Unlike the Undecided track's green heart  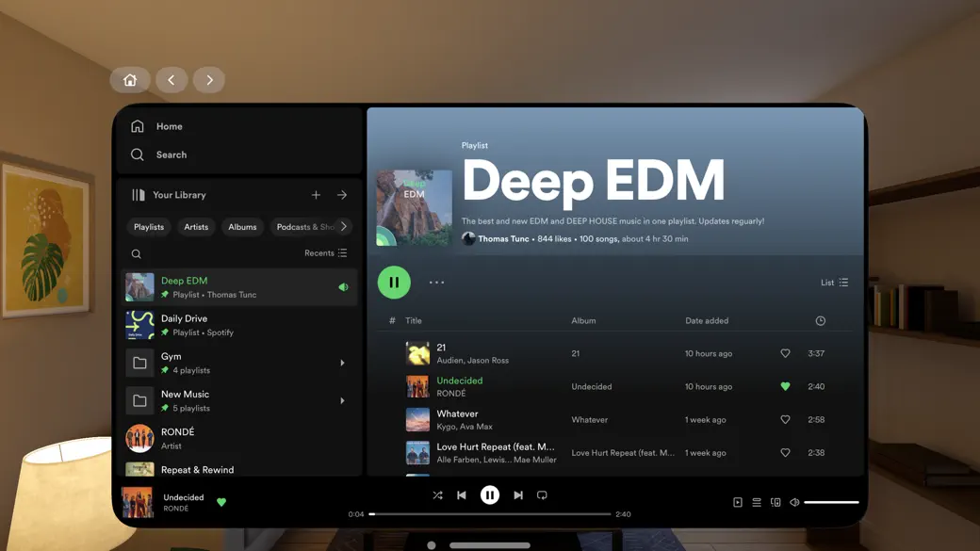[785, 386]
